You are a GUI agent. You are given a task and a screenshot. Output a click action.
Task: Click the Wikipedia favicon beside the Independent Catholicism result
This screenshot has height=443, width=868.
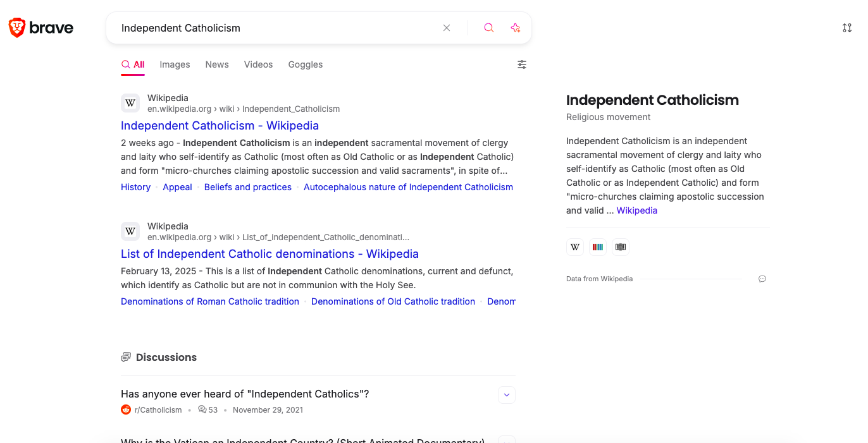tap(130, 103)
